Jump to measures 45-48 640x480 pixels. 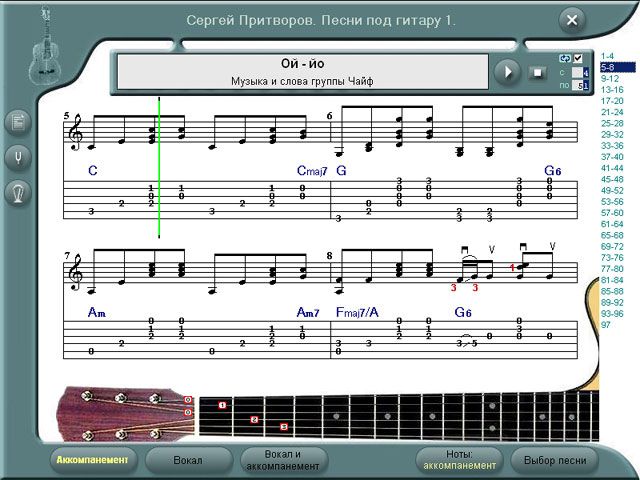click(x=611, y=179)
